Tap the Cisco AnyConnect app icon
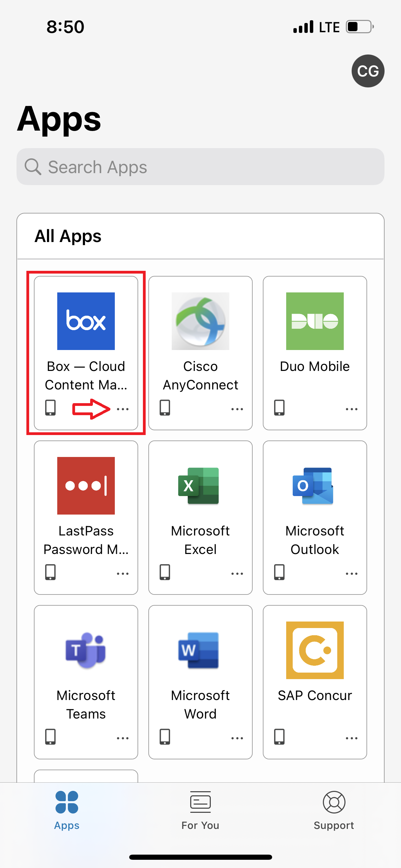 tap(200, 321)
